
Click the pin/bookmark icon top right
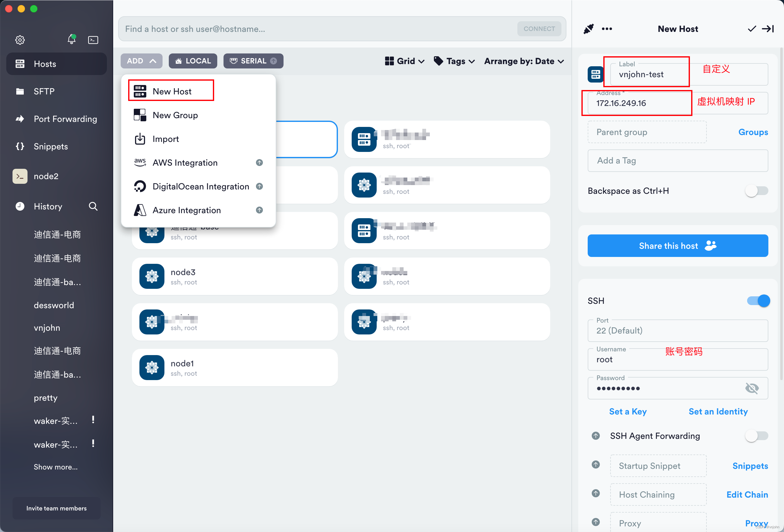coord(588,28)
